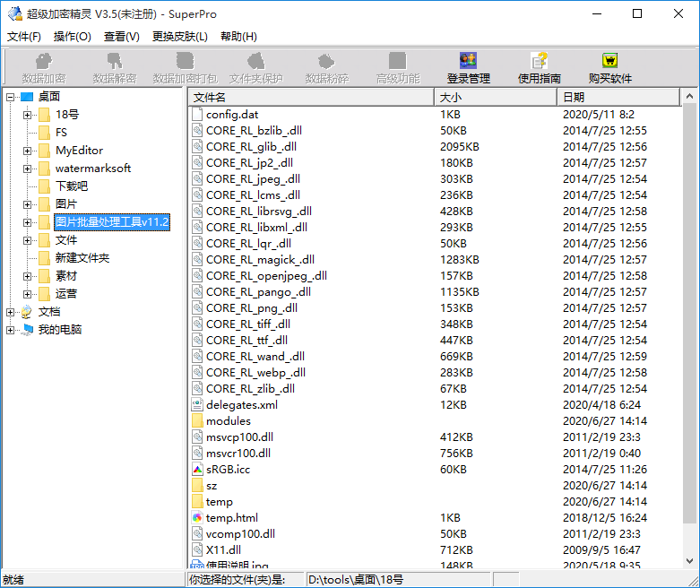Click the folder icon of modules
Viewport: 700px width, 588px height.
point(197,420)
